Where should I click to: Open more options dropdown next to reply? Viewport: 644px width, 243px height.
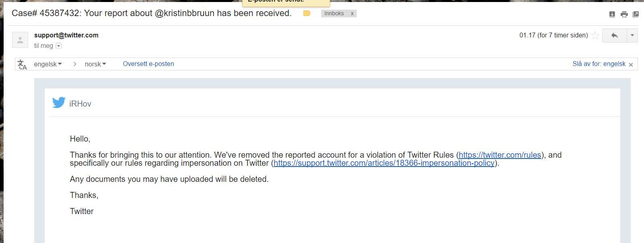coord(632,35)
